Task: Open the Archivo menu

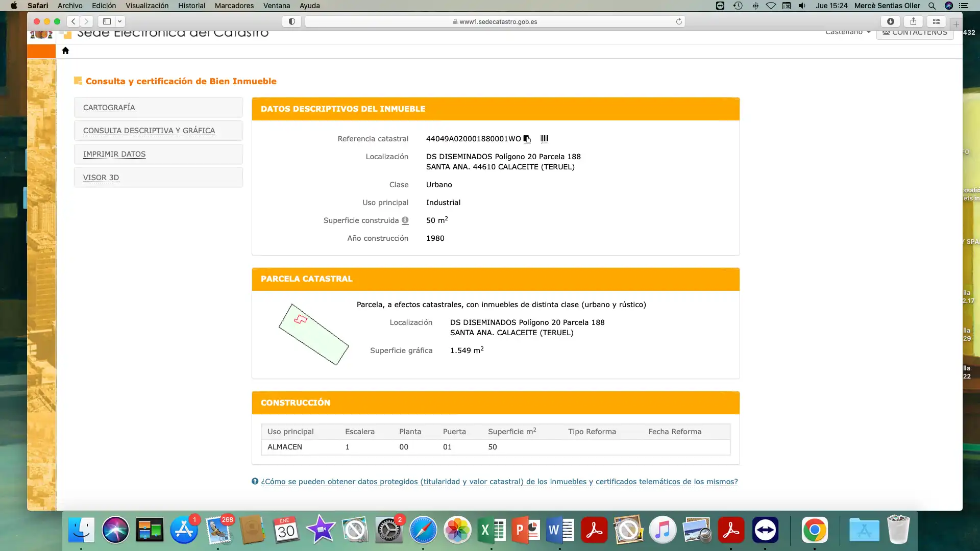Action: pyautogui.click(x=70, y=6)
